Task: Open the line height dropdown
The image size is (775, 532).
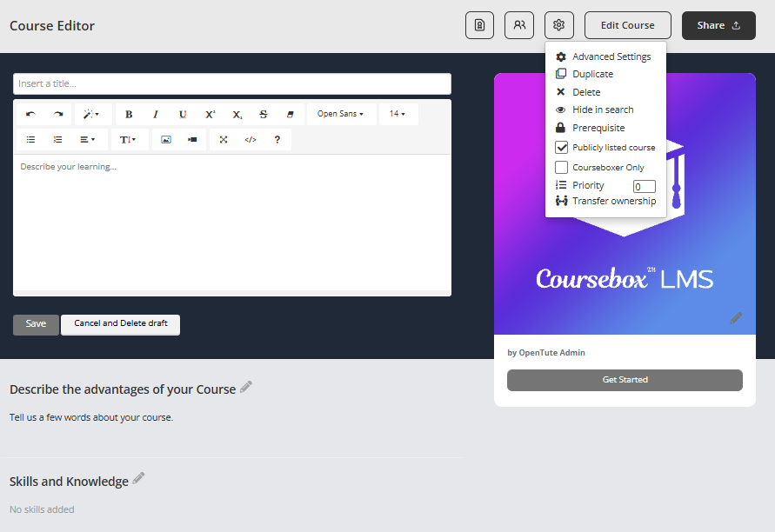Action: point(128,140)
